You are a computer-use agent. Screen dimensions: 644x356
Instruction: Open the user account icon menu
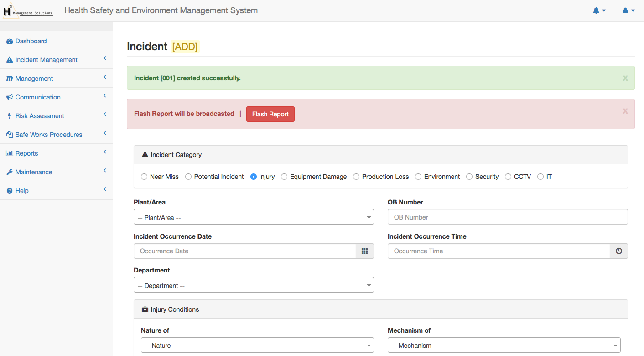(x=625, y=10)
